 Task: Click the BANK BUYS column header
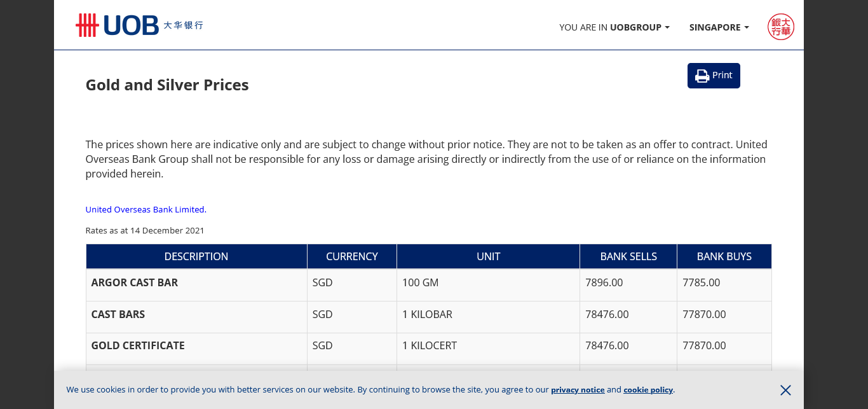coord(724,256)
